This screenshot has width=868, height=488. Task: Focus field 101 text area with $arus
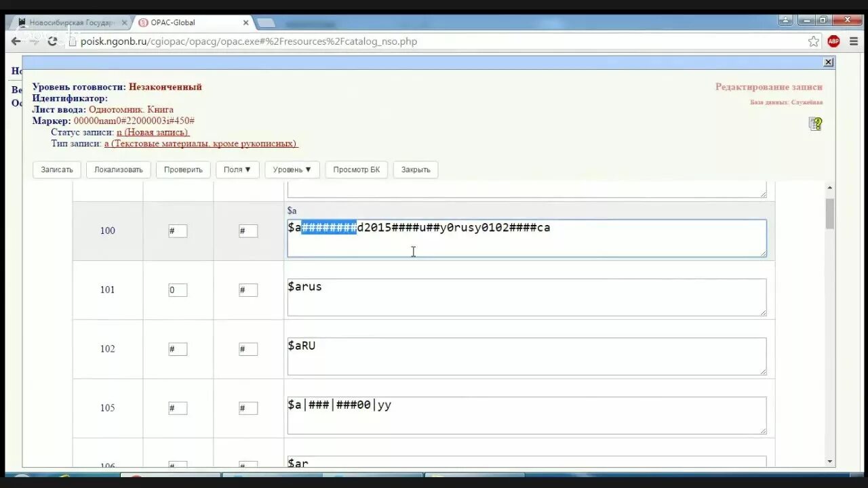point(527,297)
